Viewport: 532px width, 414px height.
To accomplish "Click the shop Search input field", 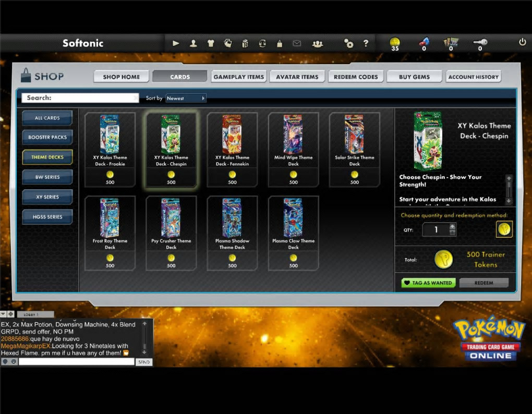I will [x=80, y=98].
